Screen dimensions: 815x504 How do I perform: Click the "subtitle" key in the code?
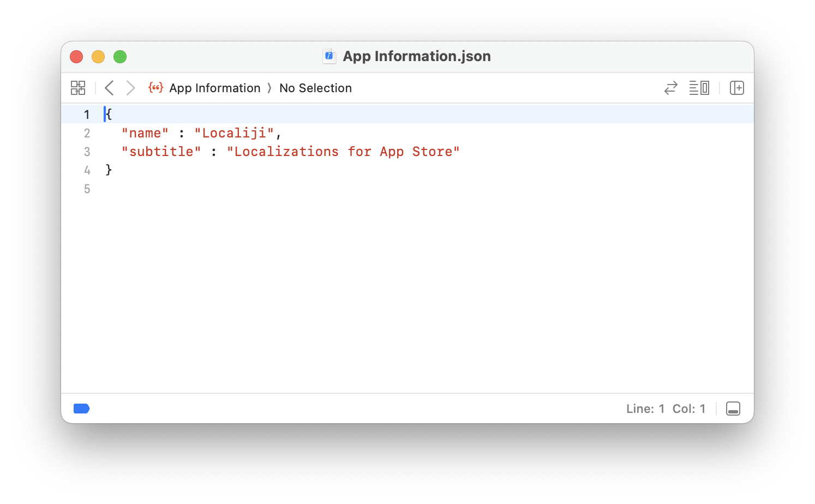(x=161, y=152)
